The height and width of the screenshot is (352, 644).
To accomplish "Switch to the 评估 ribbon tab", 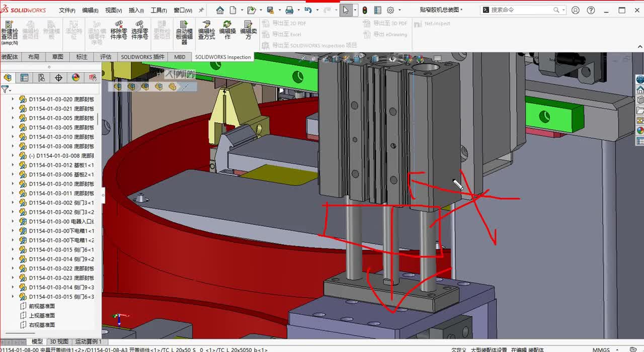I will [x=106, y=57].
